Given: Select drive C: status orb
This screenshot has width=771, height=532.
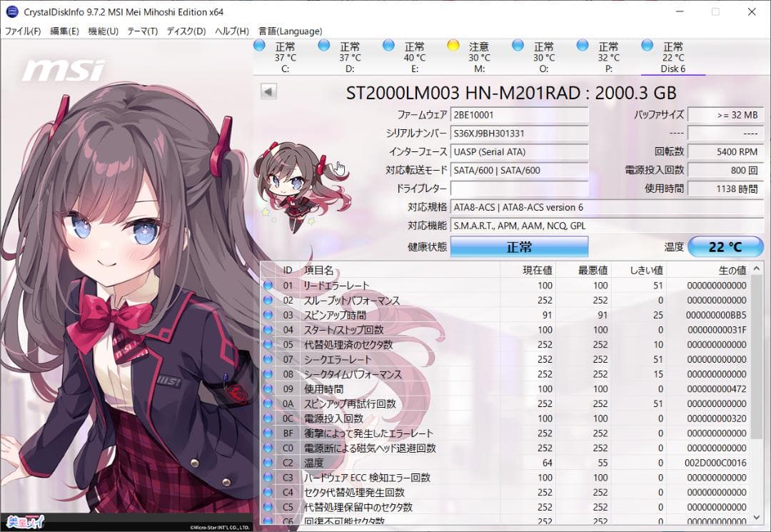Looking at the screenshot, I should click(259, 46).
